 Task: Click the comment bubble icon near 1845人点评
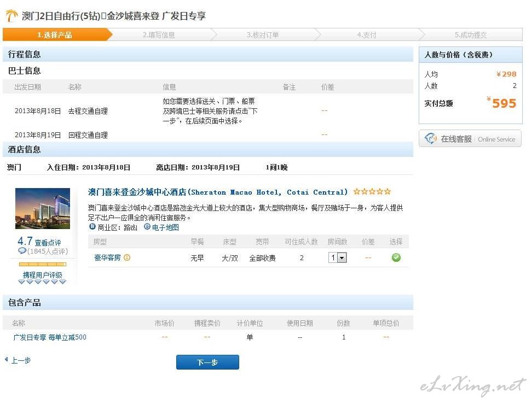coord(22,251)
